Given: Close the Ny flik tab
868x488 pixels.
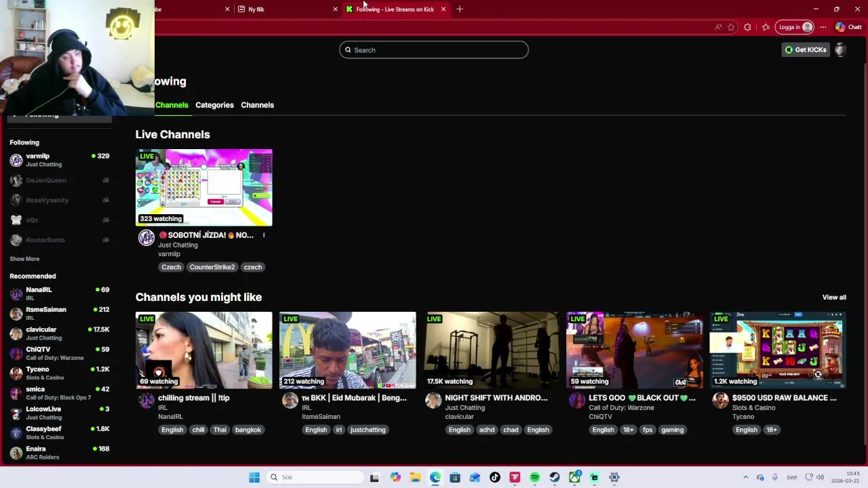Looking at the screenshot, I should (x=335, y=9).
